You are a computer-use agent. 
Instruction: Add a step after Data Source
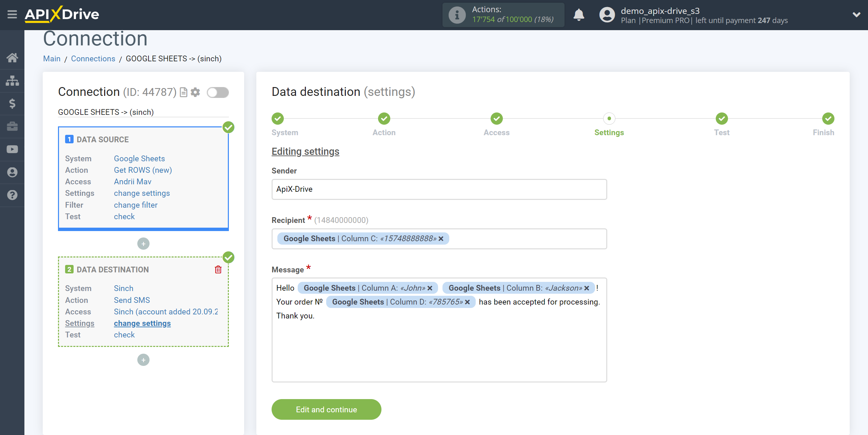(143, 244)
